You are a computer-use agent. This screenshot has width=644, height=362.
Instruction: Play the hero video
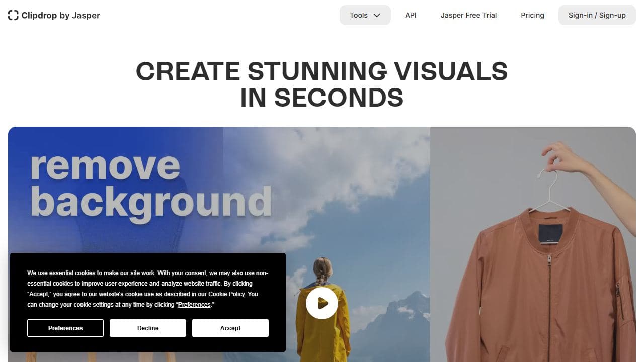pos(321,303)
